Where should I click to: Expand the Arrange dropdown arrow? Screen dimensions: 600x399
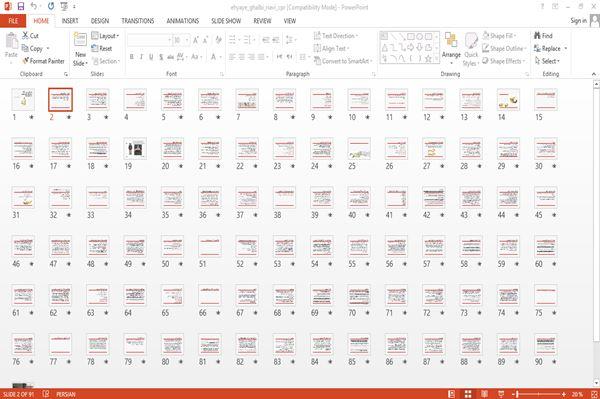click(451, 62)
